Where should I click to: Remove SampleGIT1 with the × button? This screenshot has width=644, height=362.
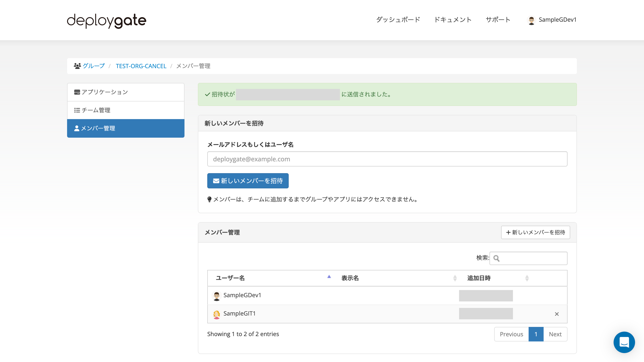coord(557,314)
